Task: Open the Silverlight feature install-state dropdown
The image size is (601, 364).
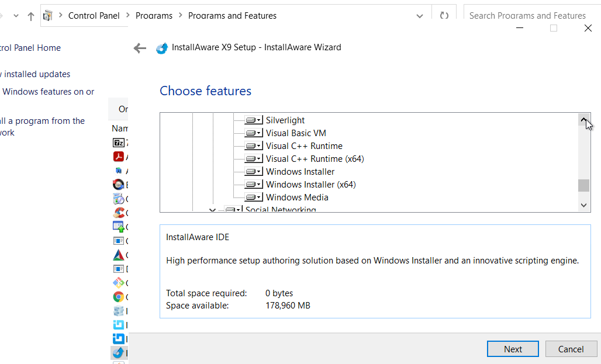Action: click(x=254, y=120)
